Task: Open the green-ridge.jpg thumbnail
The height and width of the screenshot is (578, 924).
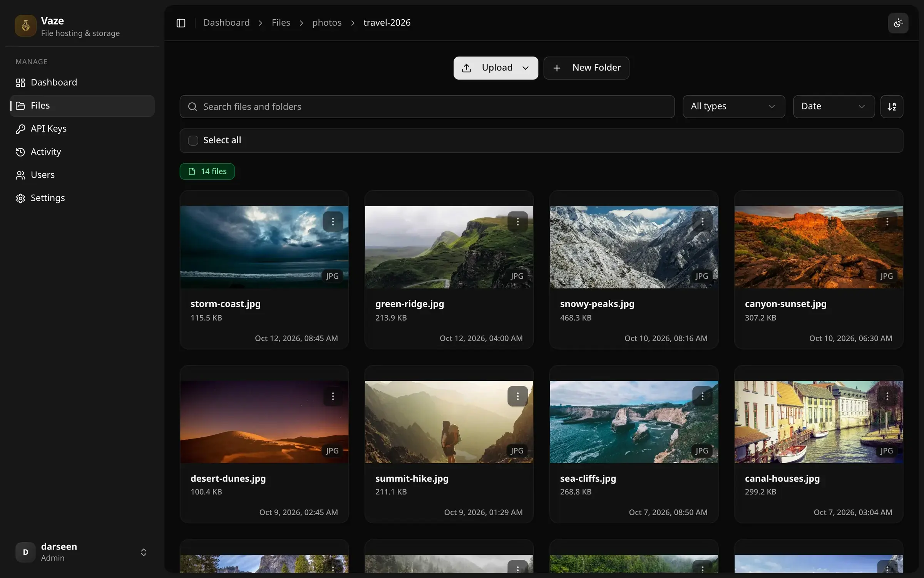Action: tap(449, 247)
